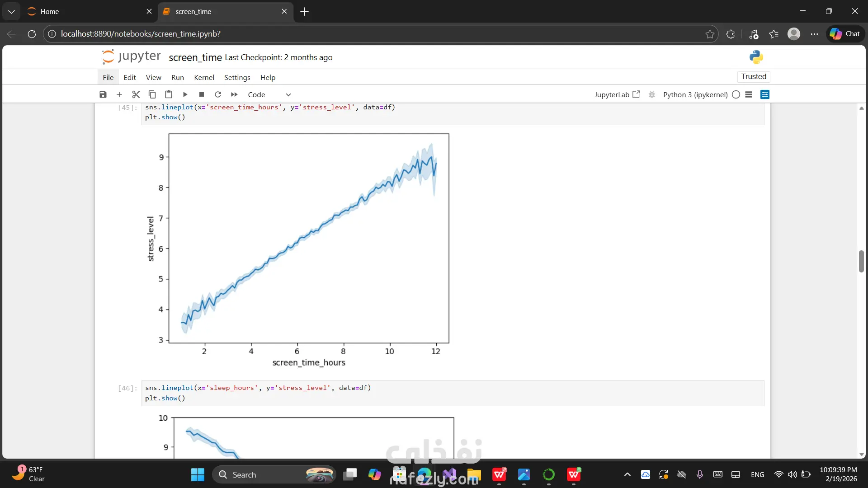Viewport: 868px width, 488px height.
Task: Click the save notebook icon
Action: click(x=103, y=94)
